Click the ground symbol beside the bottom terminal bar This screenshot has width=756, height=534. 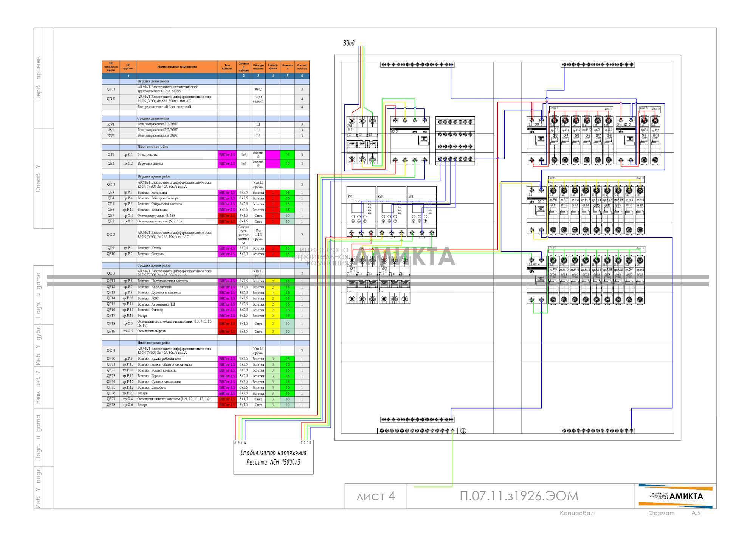[x=463, y=431]
